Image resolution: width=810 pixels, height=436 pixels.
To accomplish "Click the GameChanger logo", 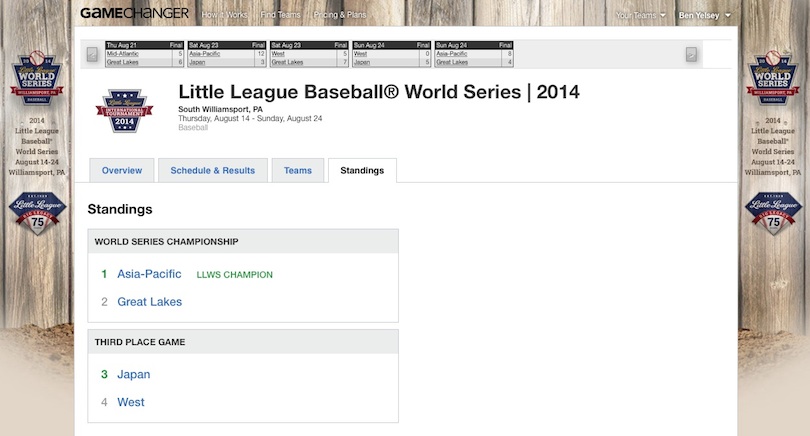I will 134,13.
